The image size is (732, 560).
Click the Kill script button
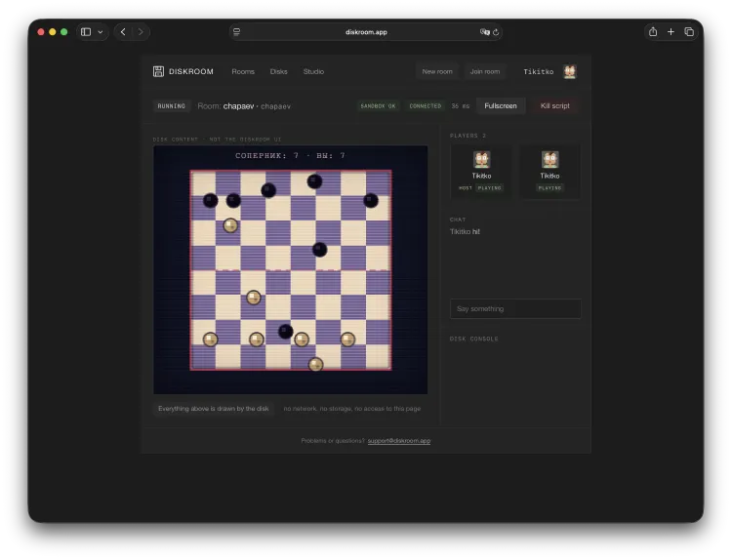pyautogui.click(x=555, y=106)
